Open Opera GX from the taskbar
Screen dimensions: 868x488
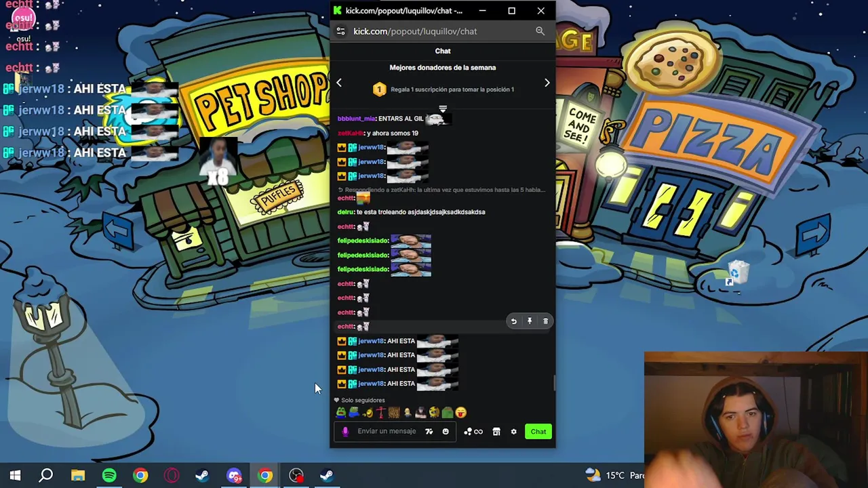pyautogui.click(x=172, y=475)
